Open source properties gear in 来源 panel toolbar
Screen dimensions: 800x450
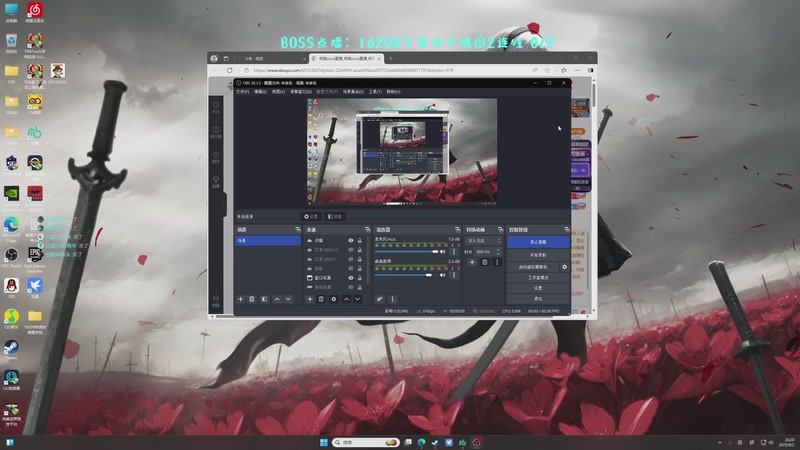334,299
